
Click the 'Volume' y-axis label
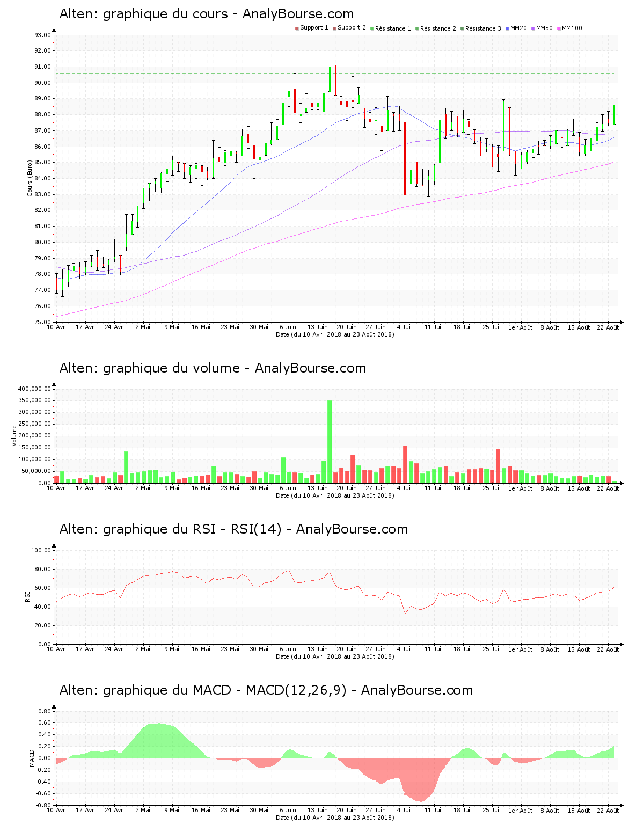click(x=14, y=436)
